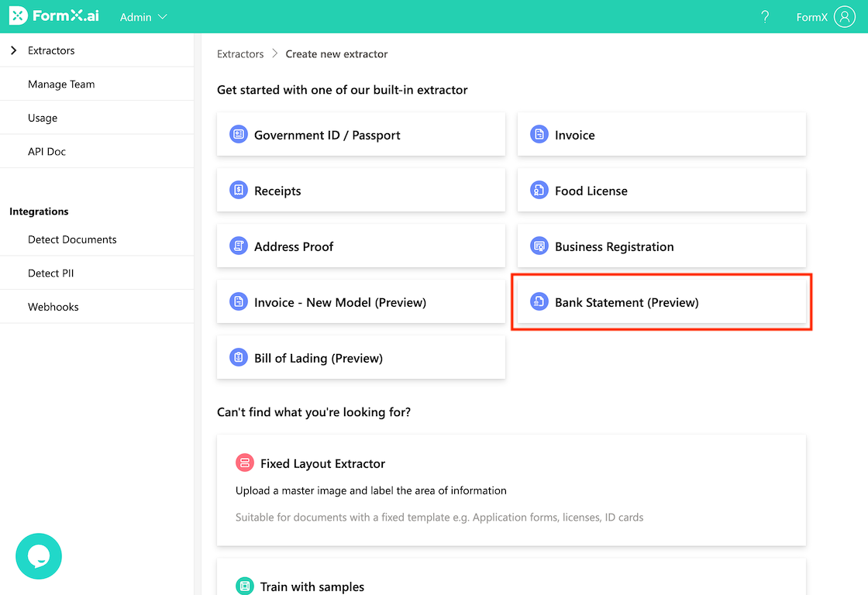868x595 pixels.
Task: Open Manage Team in the sidebar
Action: point(97,84)
